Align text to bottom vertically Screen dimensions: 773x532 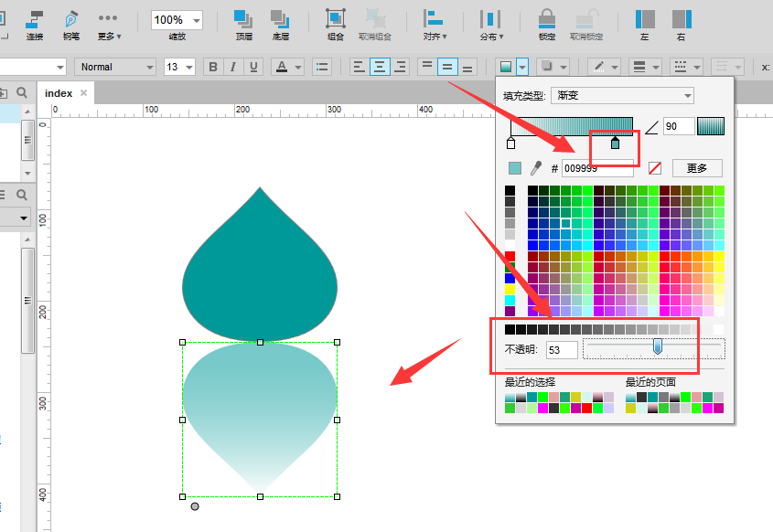pyautogui.click(x=467, y=67)
